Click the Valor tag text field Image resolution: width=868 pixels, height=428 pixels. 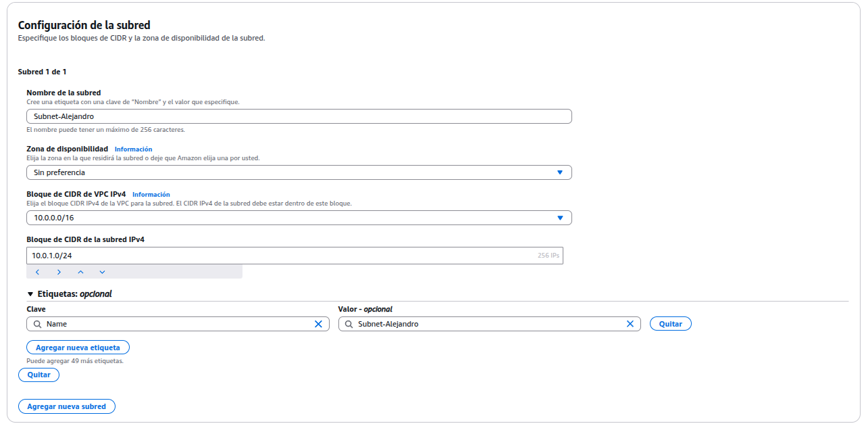pos(486,324)
